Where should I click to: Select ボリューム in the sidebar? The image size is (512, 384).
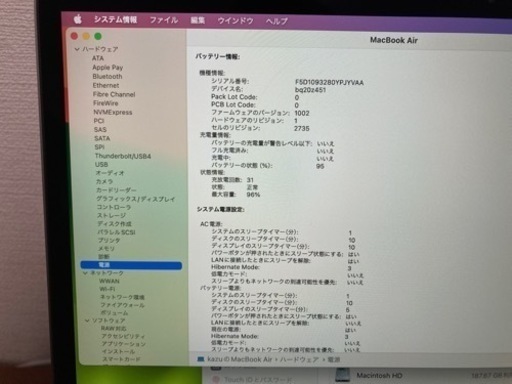[114, 313]
